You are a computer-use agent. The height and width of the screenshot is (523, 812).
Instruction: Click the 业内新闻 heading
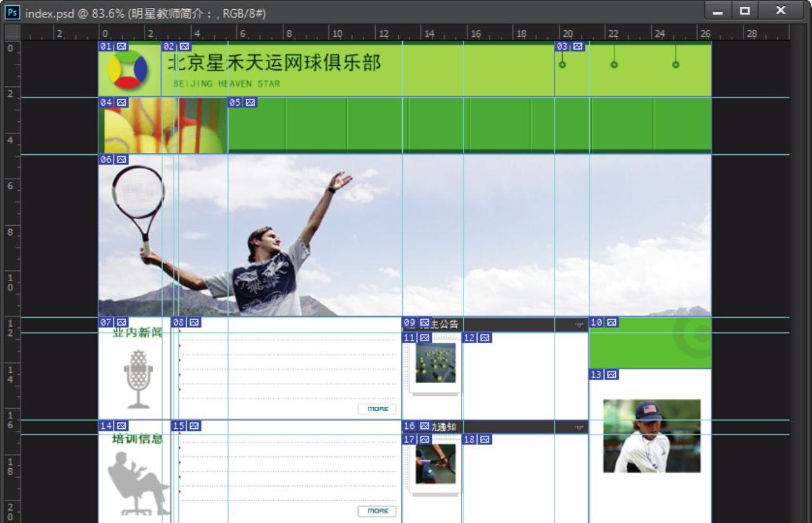[137, 333]
